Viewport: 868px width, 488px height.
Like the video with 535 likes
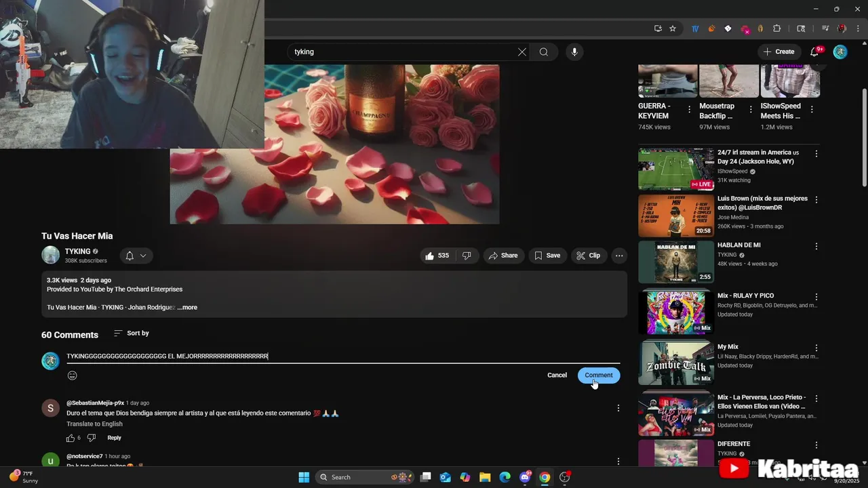click(x=437, y=256)
